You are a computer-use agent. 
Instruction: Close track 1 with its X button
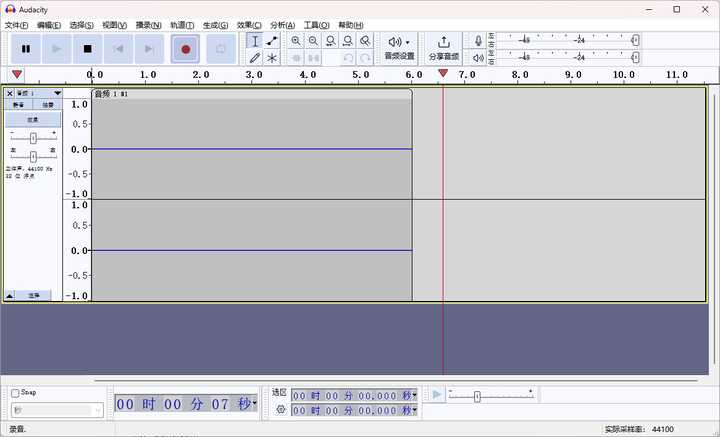[10, 93]
